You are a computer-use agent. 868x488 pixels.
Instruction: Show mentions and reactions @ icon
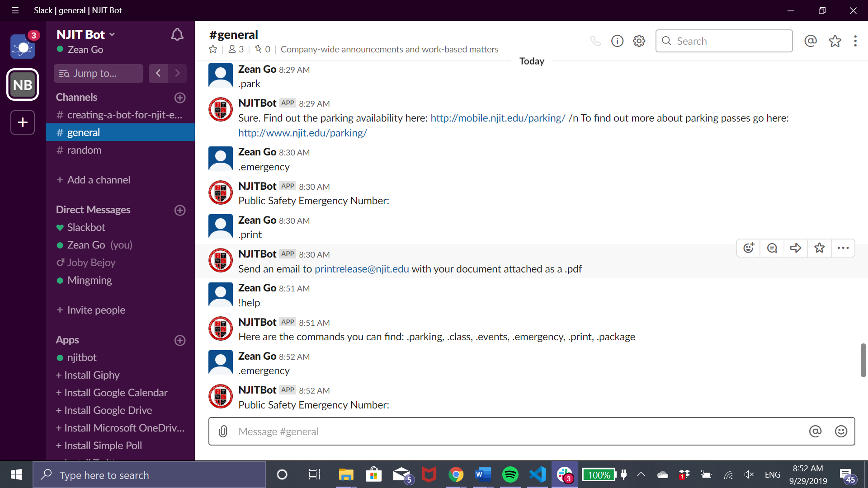click(x=811, y=41)
